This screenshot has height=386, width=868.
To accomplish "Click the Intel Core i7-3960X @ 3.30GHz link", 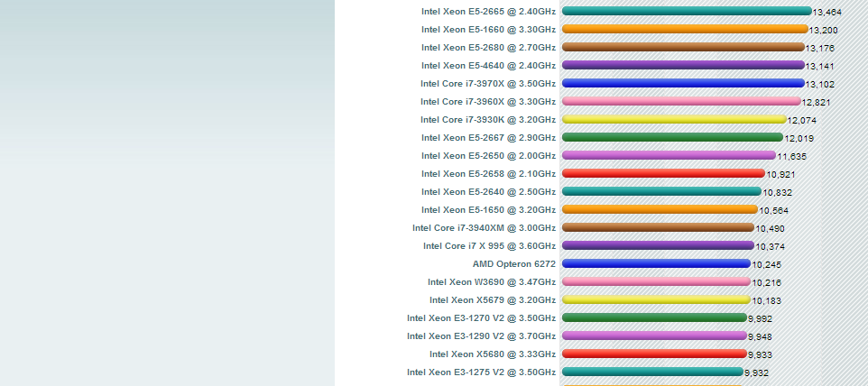I will coord(488,102).
